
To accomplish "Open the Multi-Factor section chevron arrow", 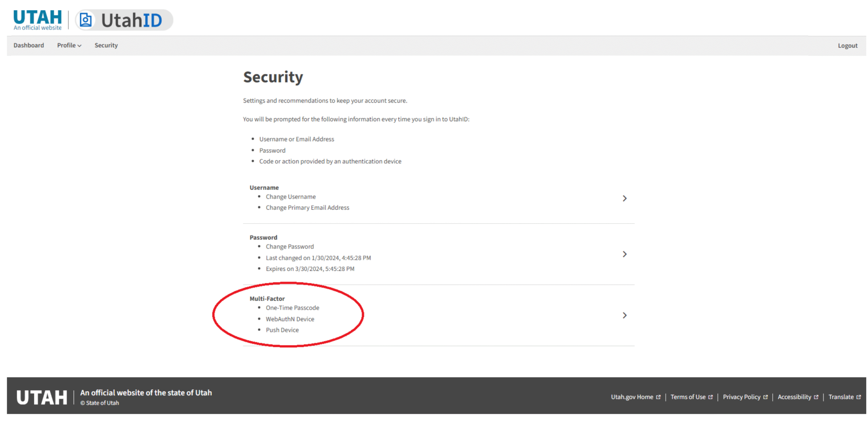I will [624, 315].
